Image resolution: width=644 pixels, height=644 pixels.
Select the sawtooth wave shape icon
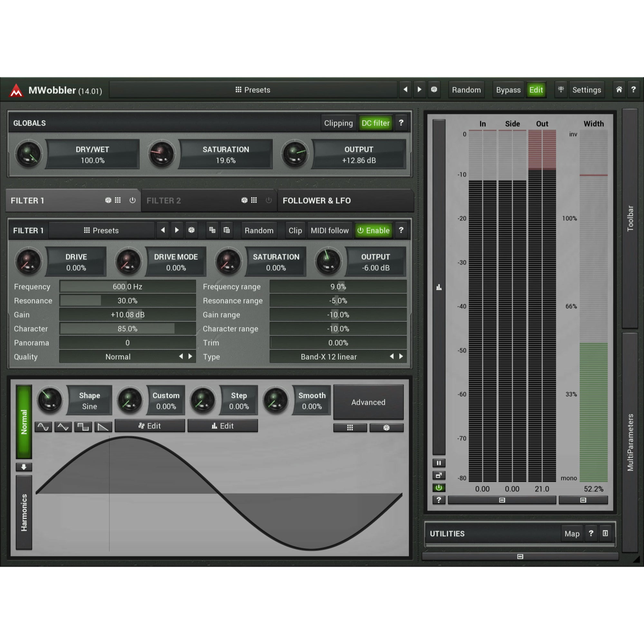(x=103, y=427)
